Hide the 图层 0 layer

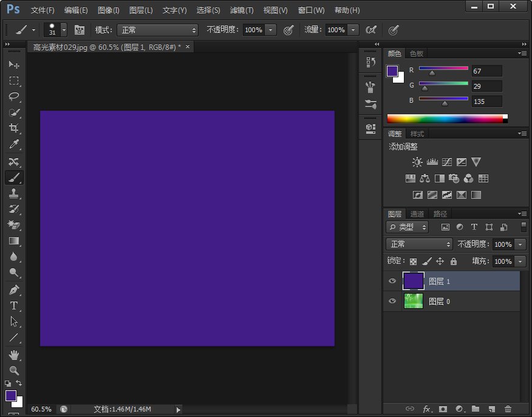[392, 301]
